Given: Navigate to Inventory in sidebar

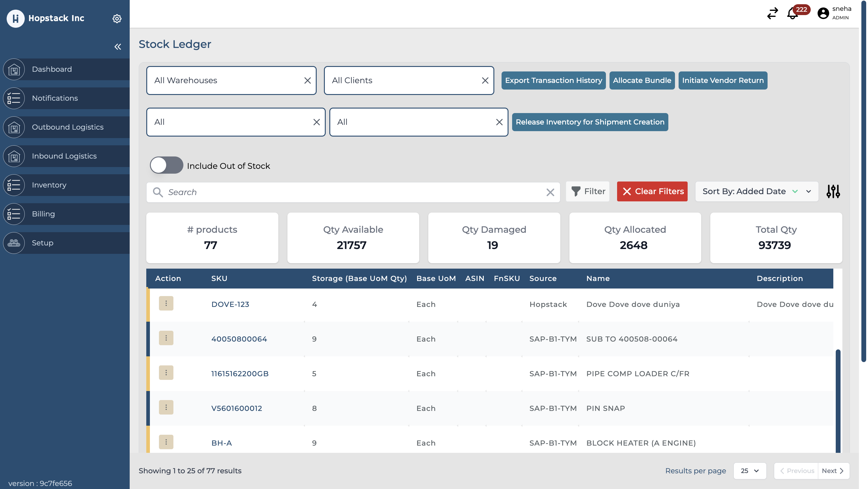Looking at the screenshot, I should 49,185.
